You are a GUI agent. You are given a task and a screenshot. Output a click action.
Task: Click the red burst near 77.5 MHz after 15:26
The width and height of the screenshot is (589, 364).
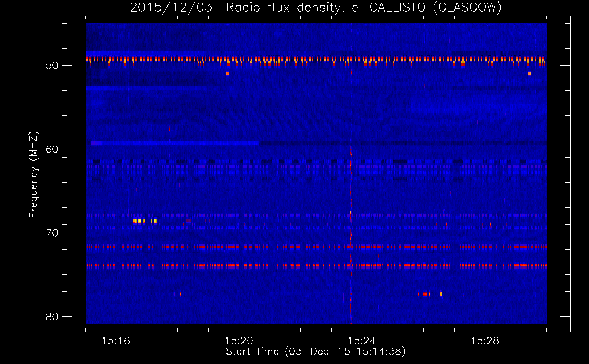click(424, 294)
